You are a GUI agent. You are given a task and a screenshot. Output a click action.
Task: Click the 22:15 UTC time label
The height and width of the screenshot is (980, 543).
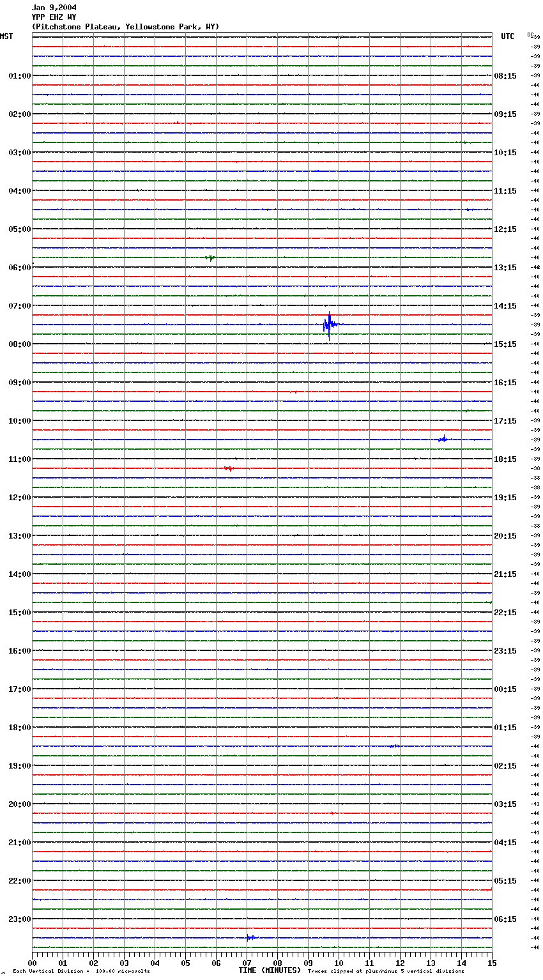[505, 612]
